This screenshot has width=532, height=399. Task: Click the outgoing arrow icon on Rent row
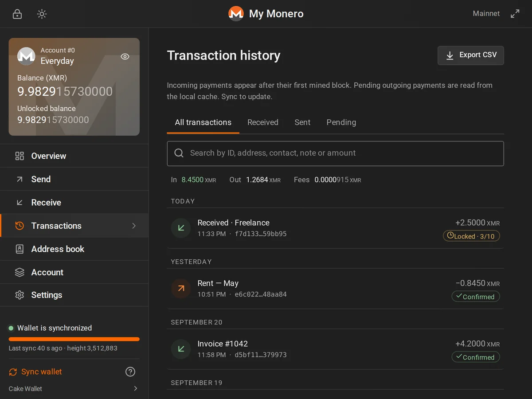click(181, 289)
